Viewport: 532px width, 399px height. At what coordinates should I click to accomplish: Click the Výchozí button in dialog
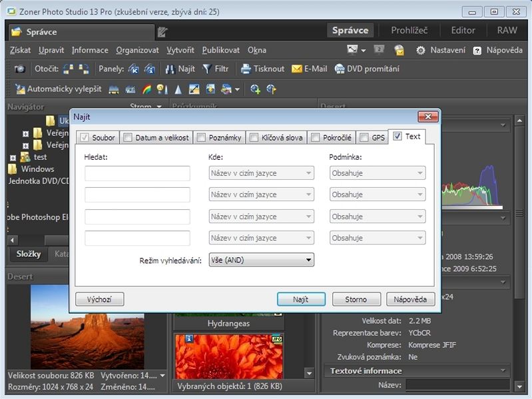[x=100, y=299]
